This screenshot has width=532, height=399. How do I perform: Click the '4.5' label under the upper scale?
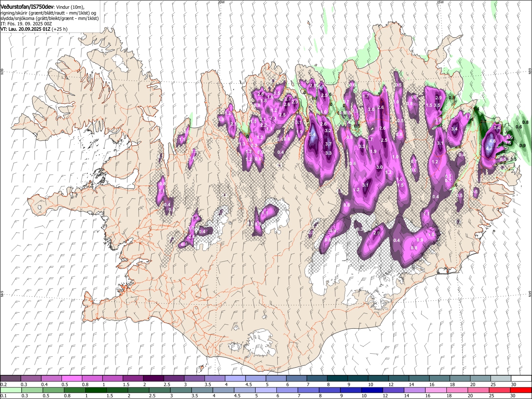click(x=249, y=384)
